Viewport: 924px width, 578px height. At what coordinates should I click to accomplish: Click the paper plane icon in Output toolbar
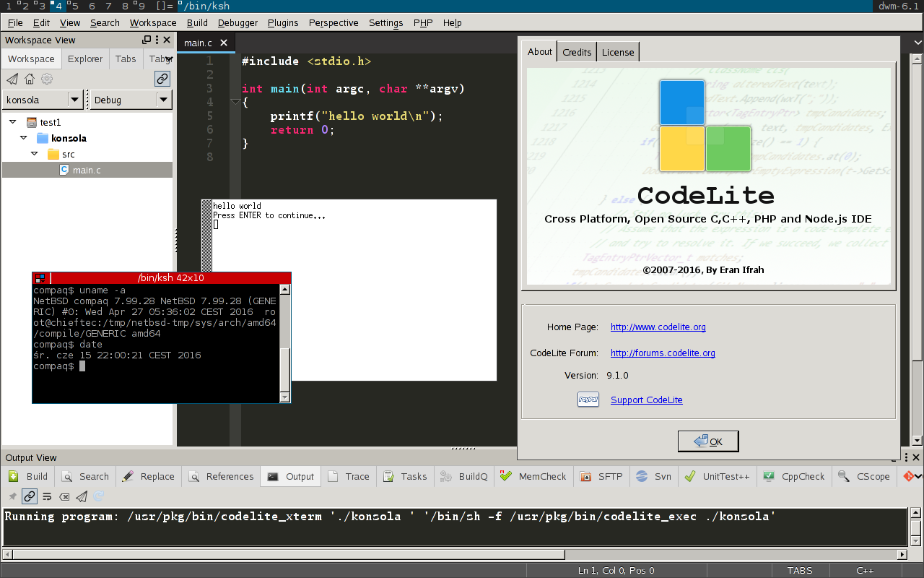point(82,496)
